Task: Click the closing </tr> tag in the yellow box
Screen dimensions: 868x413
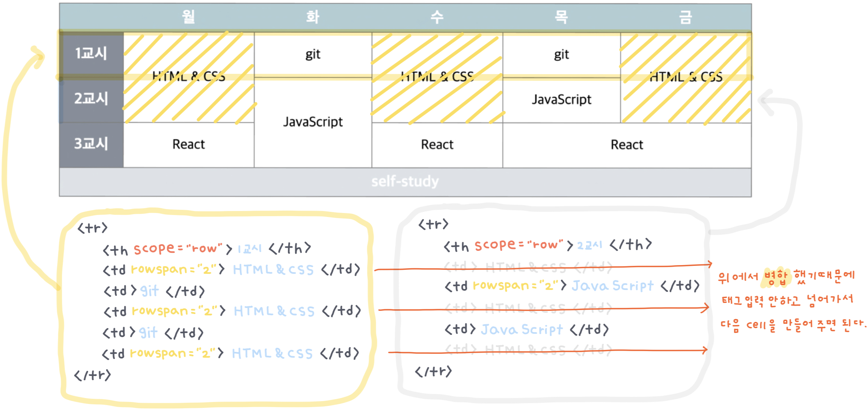Action: (93, 375)
